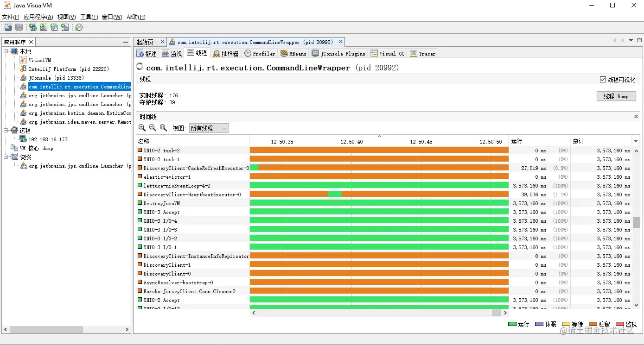Screen dimensions: 644x345
Task: Click the Java icon beside JConsole (pid 13336)
Action: (23, 78)
